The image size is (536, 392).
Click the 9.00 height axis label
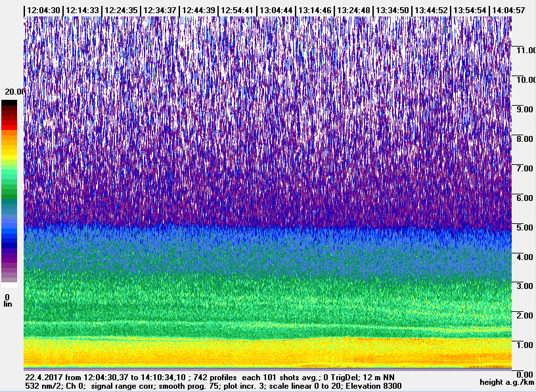(524, 110)
